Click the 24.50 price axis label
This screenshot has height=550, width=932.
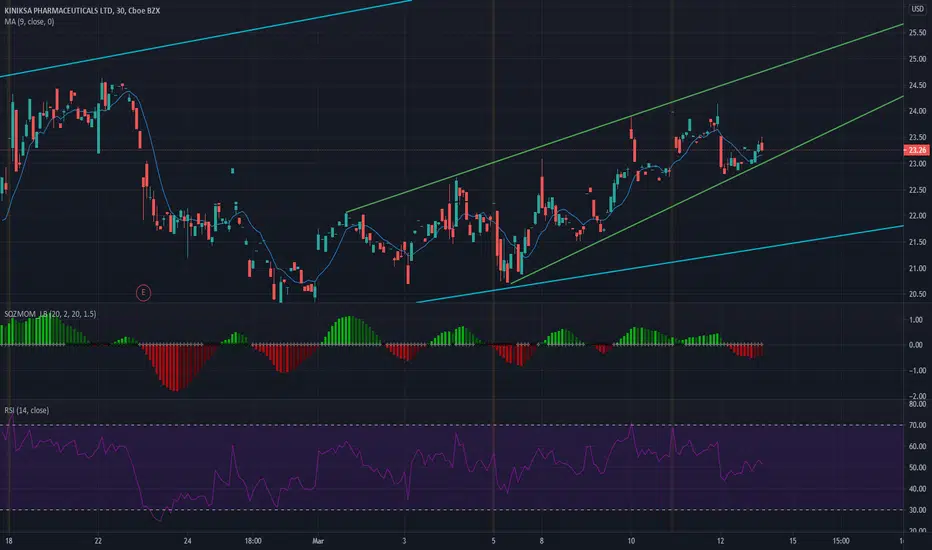pyautogui.click(x=917, y=85)
